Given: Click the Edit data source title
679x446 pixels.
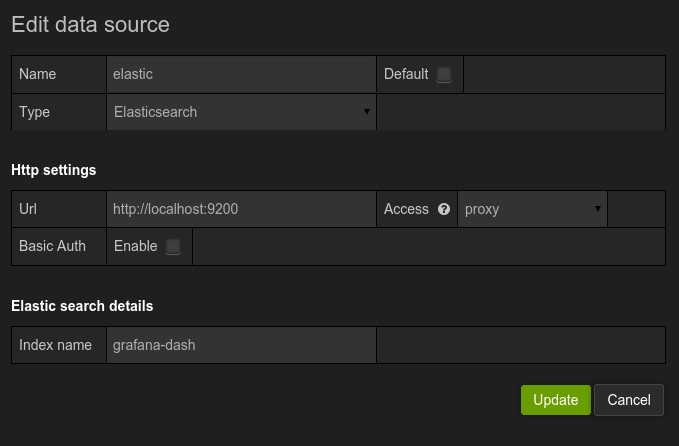Looking at the screenshot, I should click(x=90, y=25).
